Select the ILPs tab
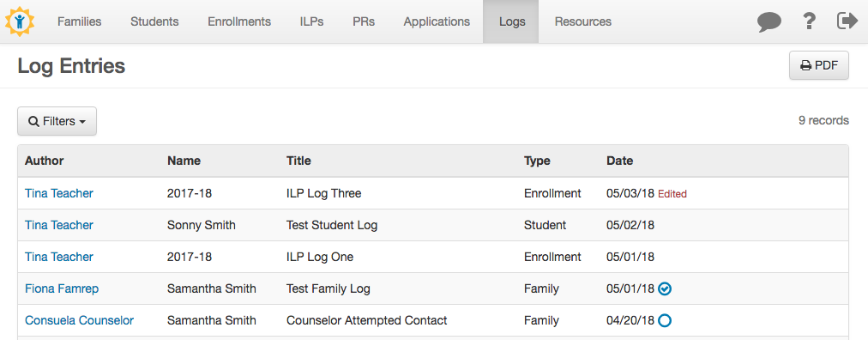The width and height of the screenshot is (868, 340). point(311,21)
